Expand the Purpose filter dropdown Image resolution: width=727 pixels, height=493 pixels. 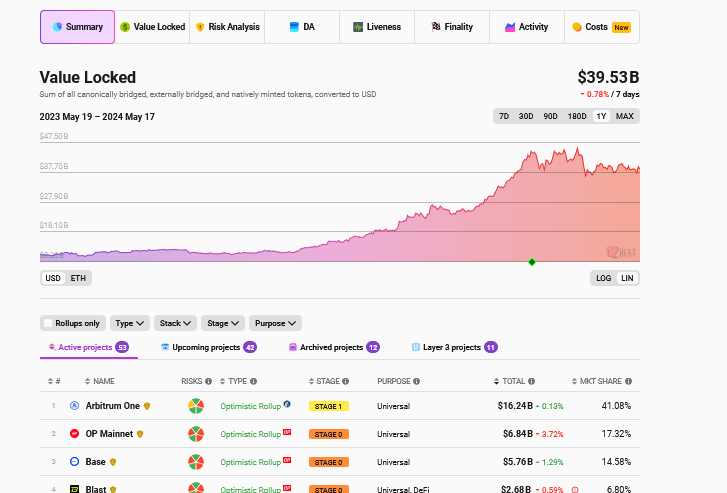[x=275, y=323]
